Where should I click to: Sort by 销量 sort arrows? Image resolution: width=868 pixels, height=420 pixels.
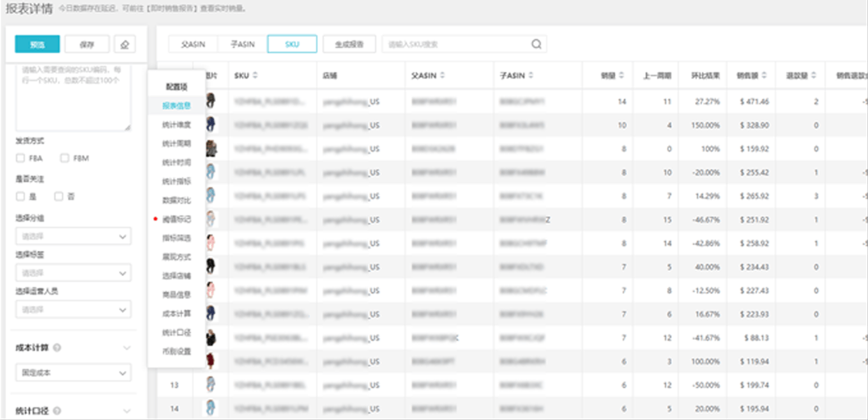(621, 75)
